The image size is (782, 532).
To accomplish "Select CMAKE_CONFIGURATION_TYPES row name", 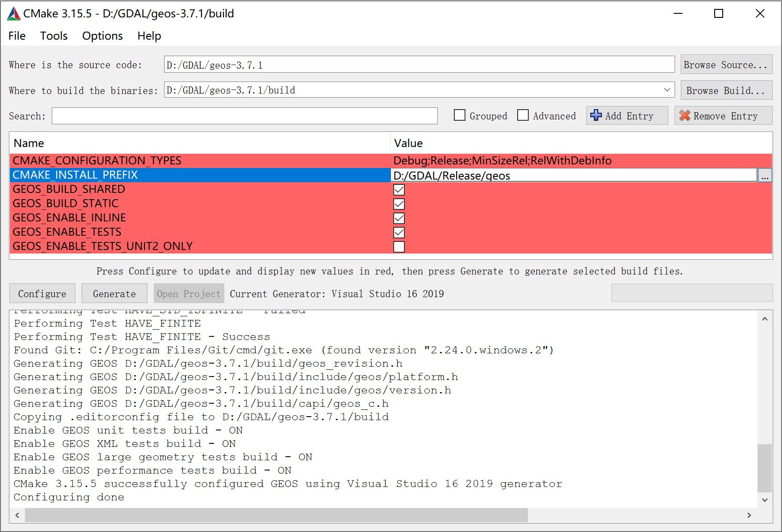I will (x=97, y=161).
